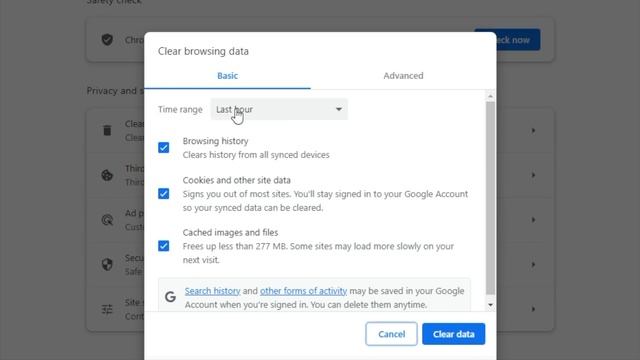Click the Site settings sliders icon

point(107,309)
